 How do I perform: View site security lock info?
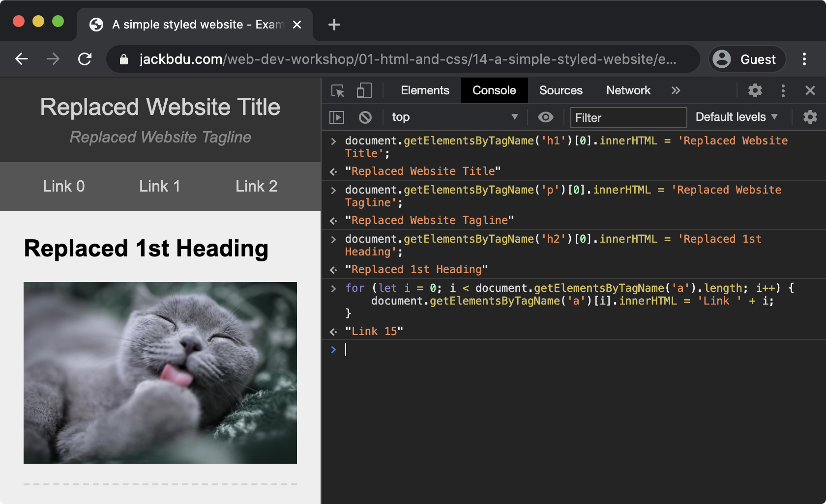tap(124, 59)
